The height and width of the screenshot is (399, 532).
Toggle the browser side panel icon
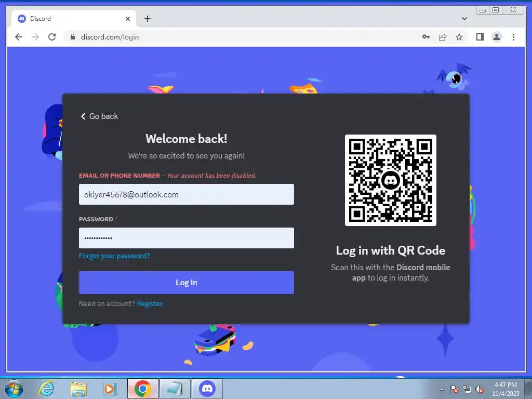(480, 37)
